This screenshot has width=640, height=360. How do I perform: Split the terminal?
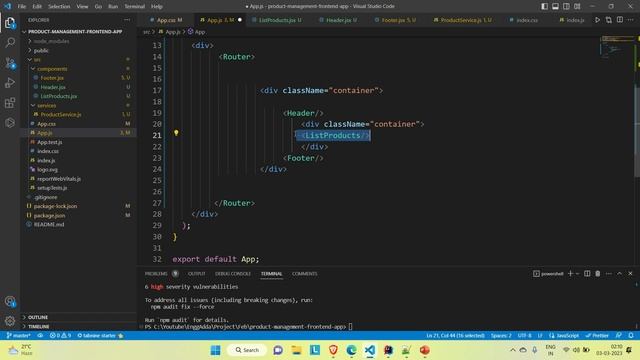[587, 273]
